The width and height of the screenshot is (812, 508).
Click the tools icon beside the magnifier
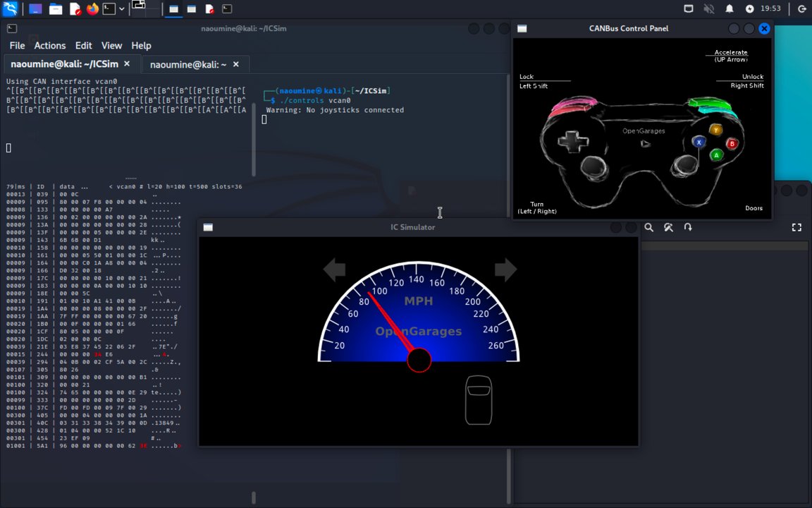tap(668, 227)
